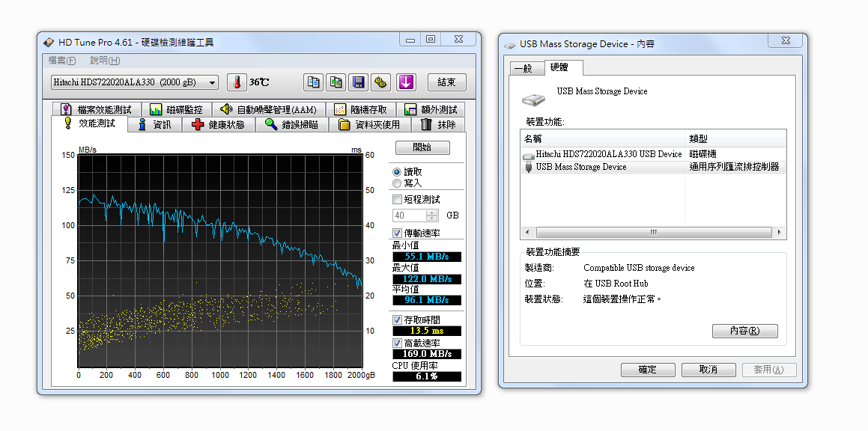
Task: Minimize the HD Tune Pro window
Action: pos(410,39)
